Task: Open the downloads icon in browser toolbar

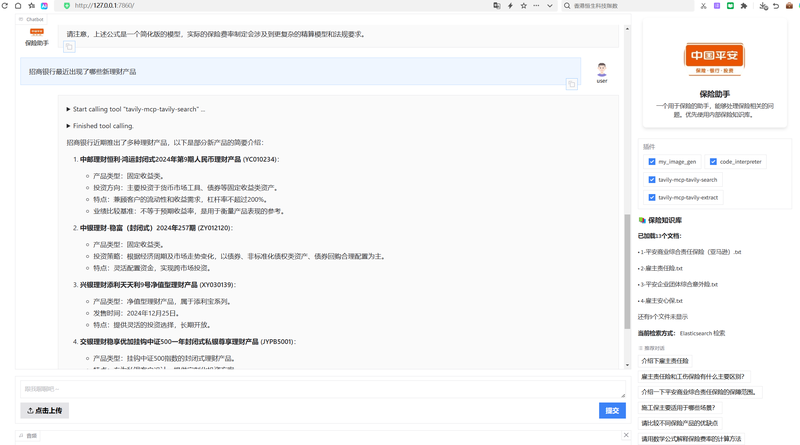Action: pos(763,6)
